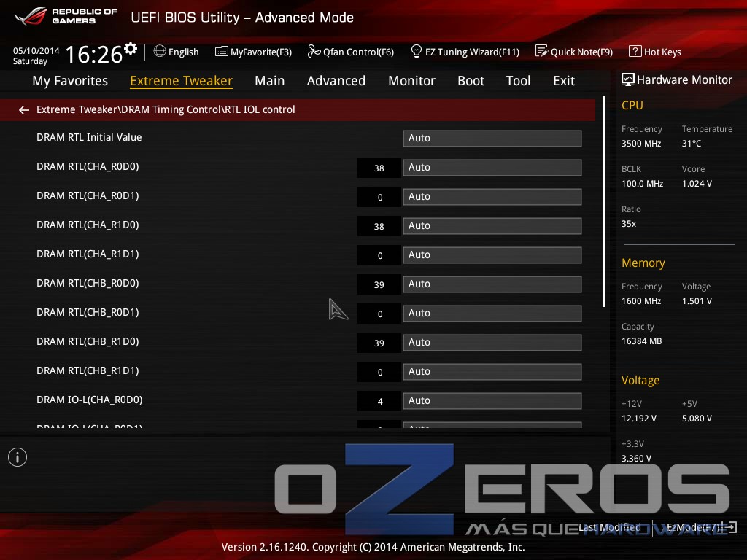747x560 pixels.
Task: Switch to the Main tab
Action: click(x=270, y=81)
